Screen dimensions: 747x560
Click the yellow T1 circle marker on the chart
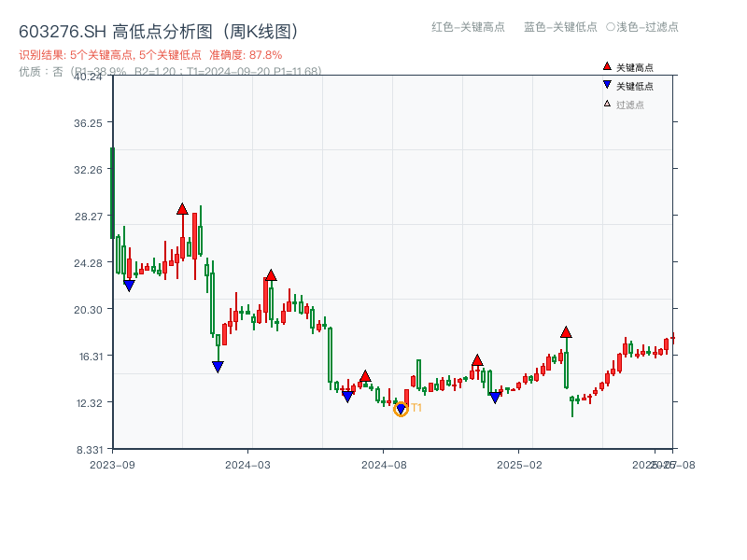coord(402,408)
